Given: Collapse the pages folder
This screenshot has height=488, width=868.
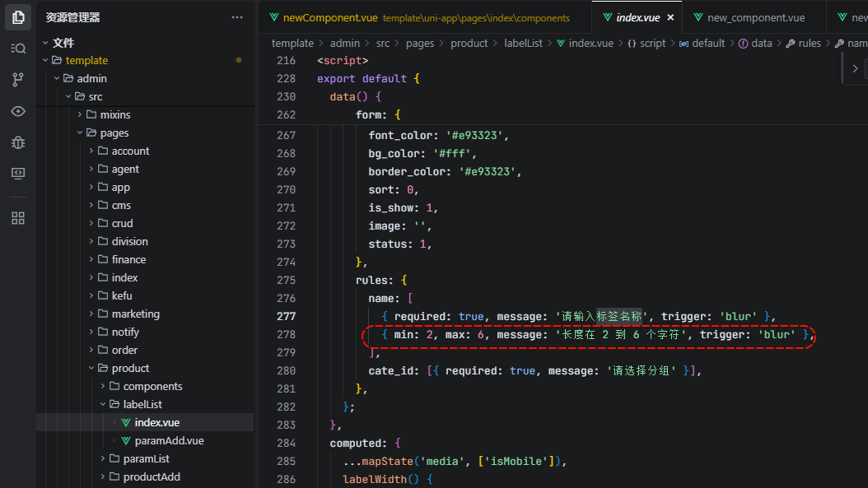Looking at the screenshot, I should (80, 132).
